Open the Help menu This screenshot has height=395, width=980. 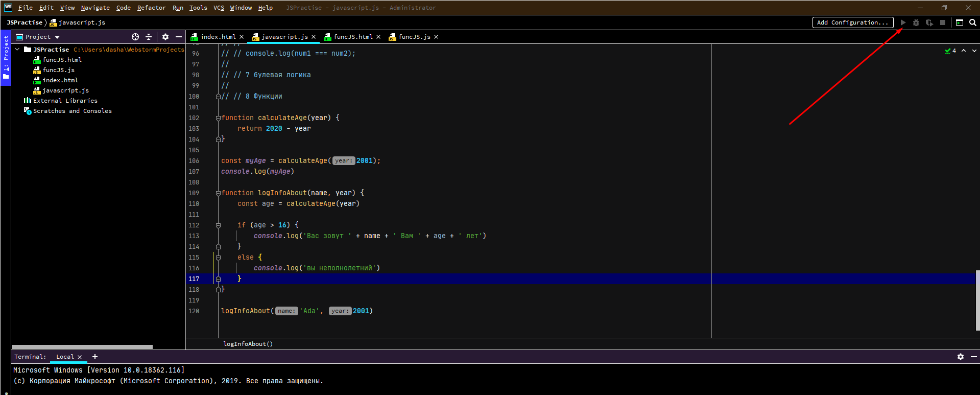tap(266, 8)
